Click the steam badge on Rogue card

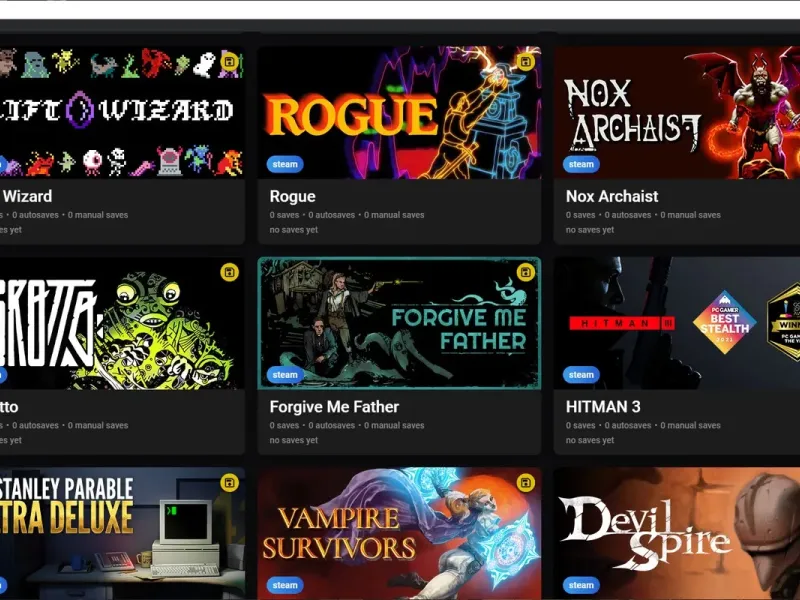[x=285, y=164]
